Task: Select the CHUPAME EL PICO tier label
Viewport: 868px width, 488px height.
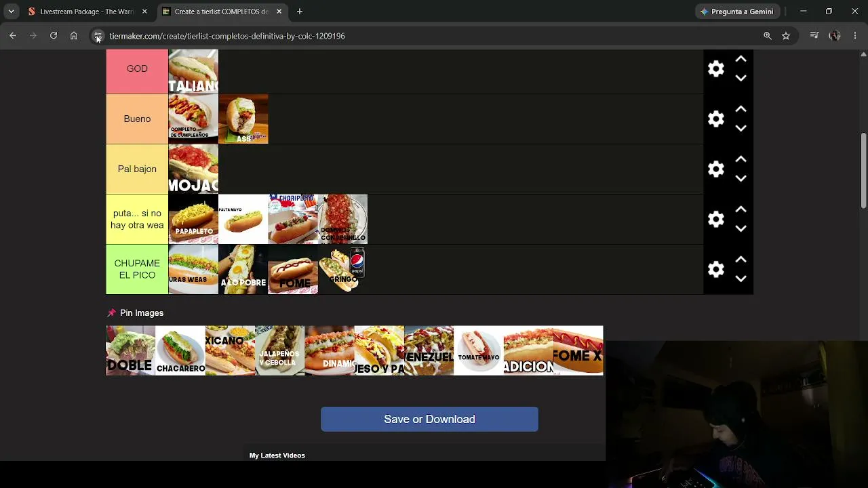Action: 137,269
